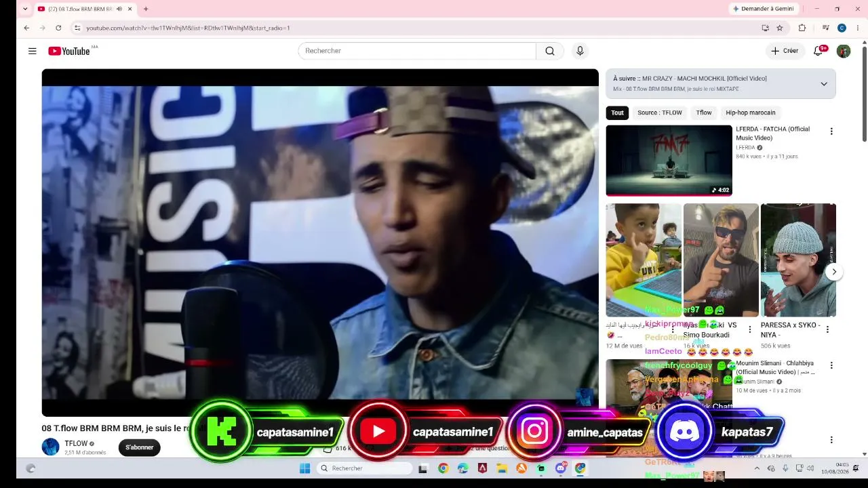Select the 'Hip-hop marocain' filter chip
Screen dimensions: 868x488
751,113
